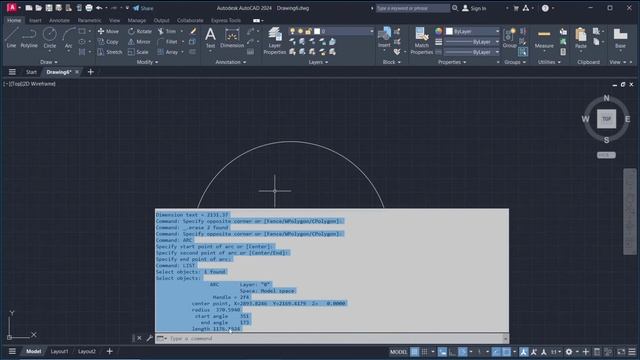
Task: Click the Plot print icon in quick access toolbar
Action: click(89, 8)
